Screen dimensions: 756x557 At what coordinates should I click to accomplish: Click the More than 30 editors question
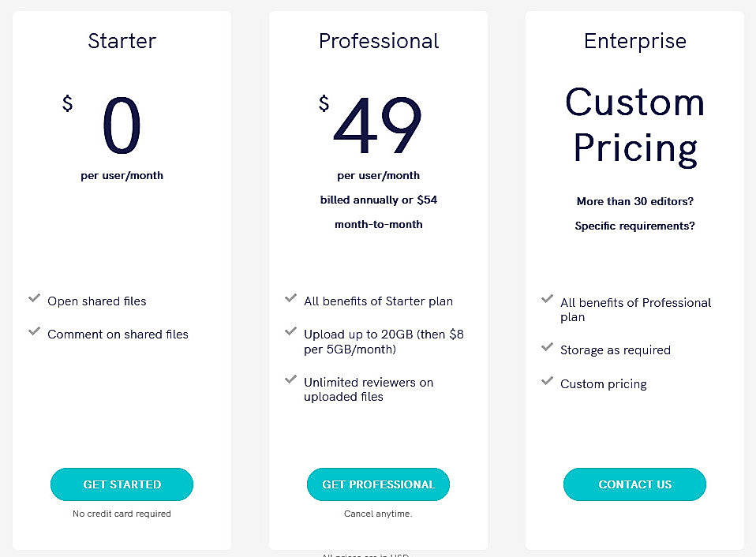(x=634, y=201)
